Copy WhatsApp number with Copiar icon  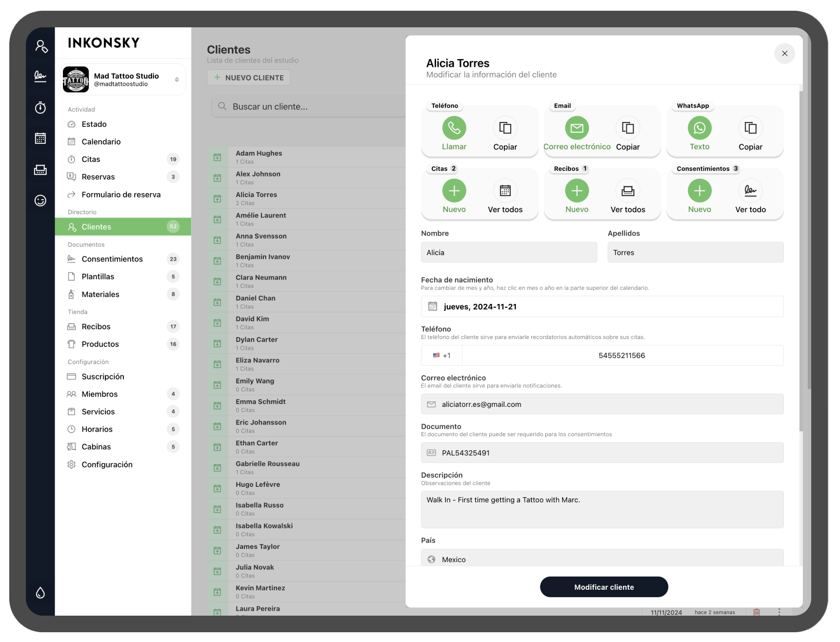tap(750, 128)
